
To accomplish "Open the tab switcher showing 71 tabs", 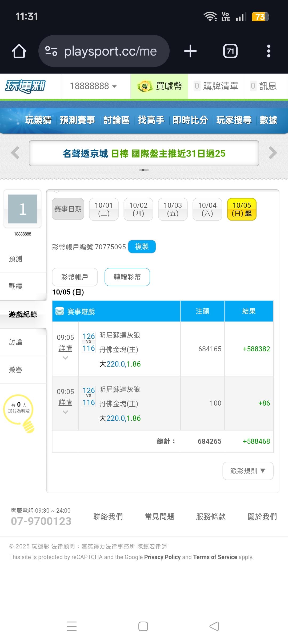I will coord(230,51).
